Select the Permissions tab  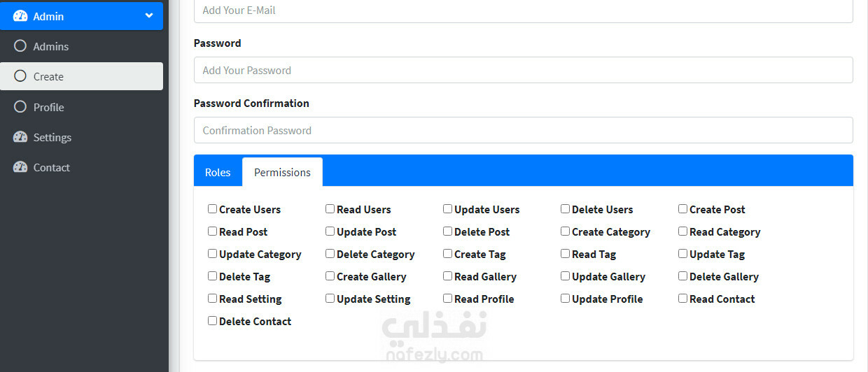282,172
